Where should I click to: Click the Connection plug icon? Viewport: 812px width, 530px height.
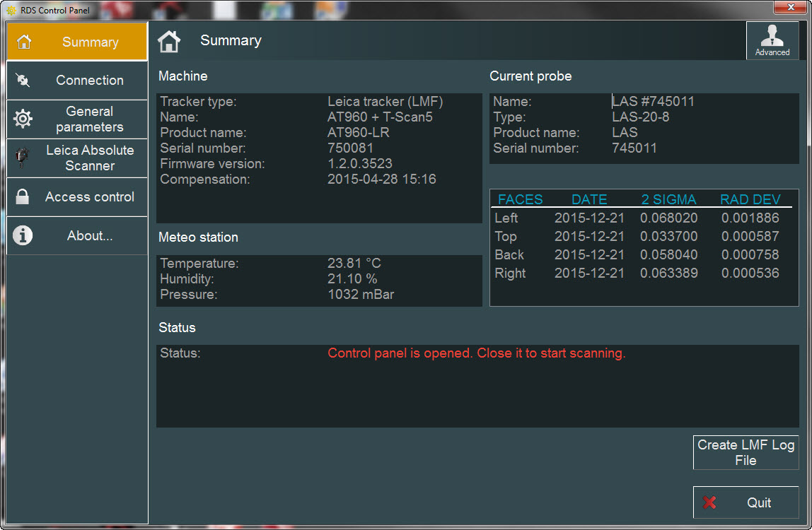[x=23, y=80]
